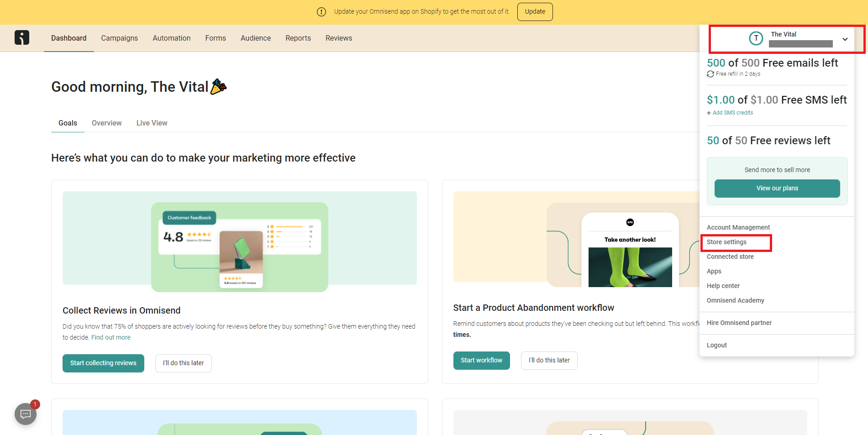The width and height of the screenshot is (868, 435).
Task: Click the warning icon in update banner
Action: coord(321,12)
